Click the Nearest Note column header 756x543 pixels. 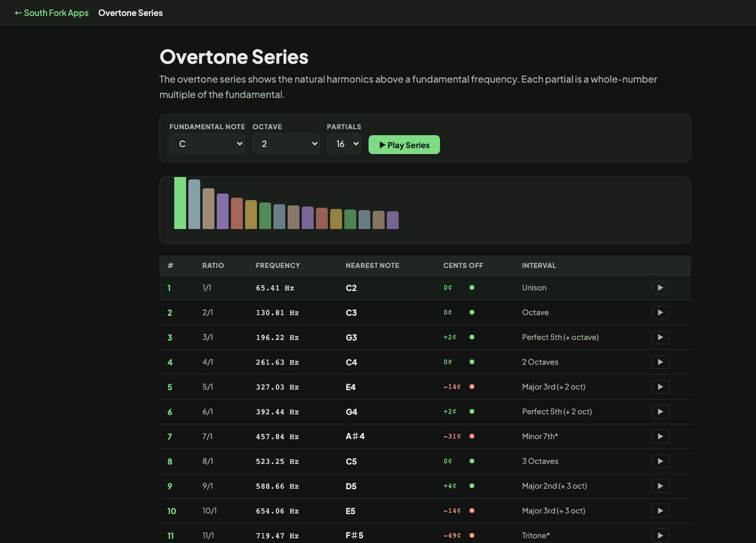[x=372, y=266]
